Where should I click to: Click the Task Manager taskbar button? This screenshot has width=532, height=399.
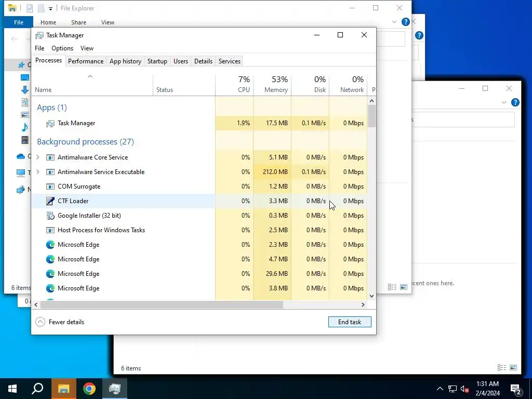[x=115, y=389]
